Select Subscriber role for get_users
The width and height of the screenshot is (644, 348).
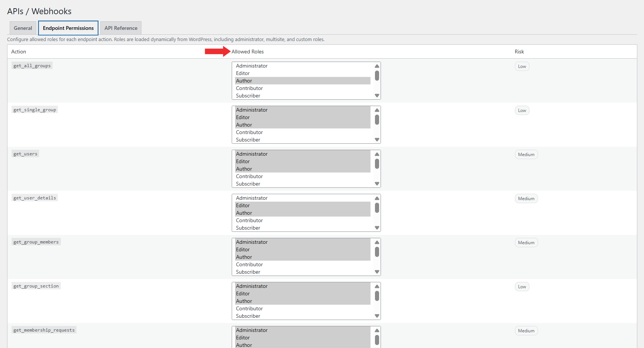(x=248, y=184)
